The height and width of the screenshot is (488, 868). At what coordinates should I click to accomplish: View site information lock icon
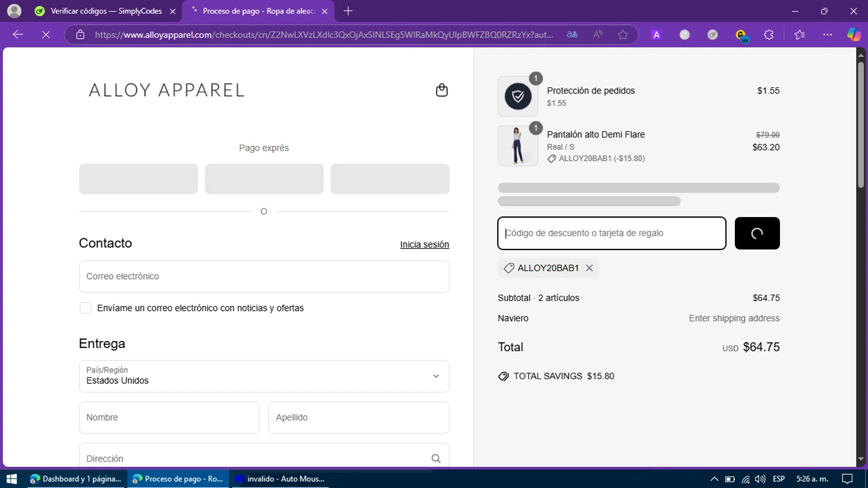pos(80,35)
